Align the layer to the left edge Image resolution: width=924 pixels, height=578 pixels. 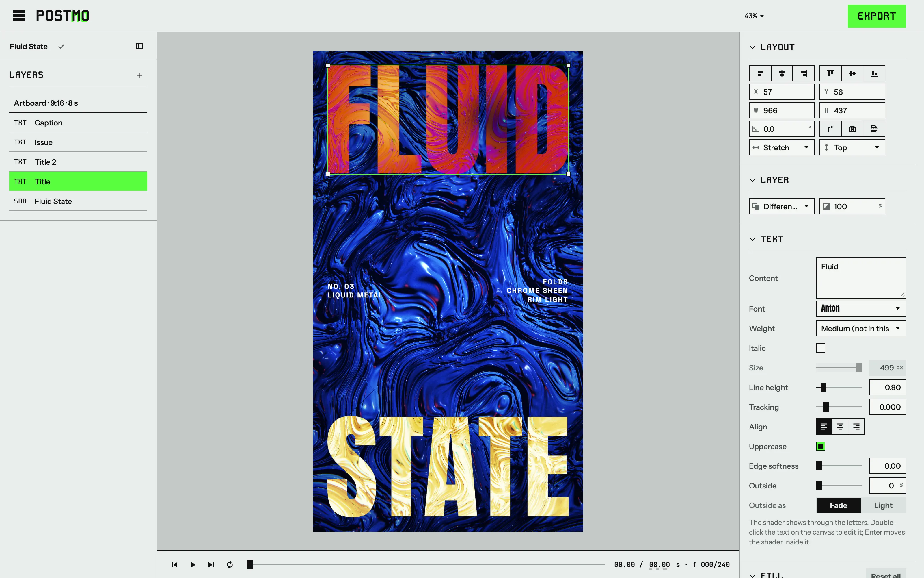click(760, 73)
